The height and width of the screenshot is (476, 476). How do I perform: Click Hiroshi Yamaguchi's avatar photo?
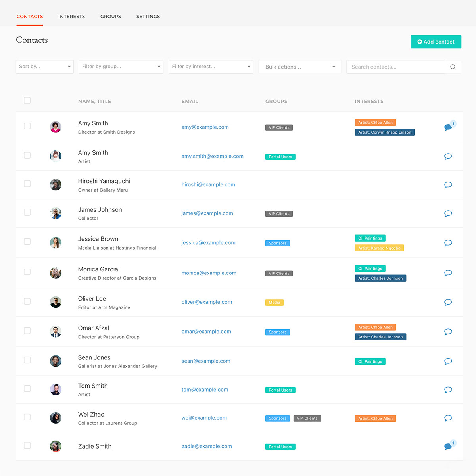(x=56, y=185)
